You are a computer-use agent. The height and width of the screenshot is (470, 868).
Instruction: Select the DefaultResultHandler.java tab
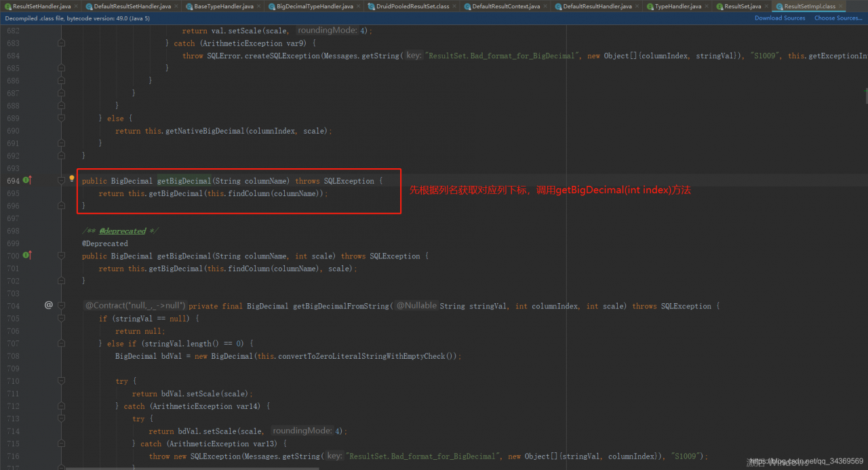coord(597,6)
